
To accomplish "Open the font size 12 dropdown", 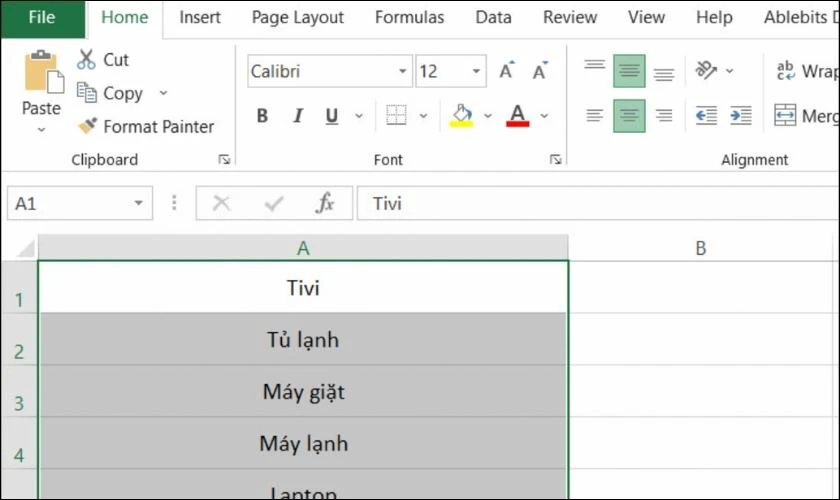I will pyautogui.click(x=476, y=71).
